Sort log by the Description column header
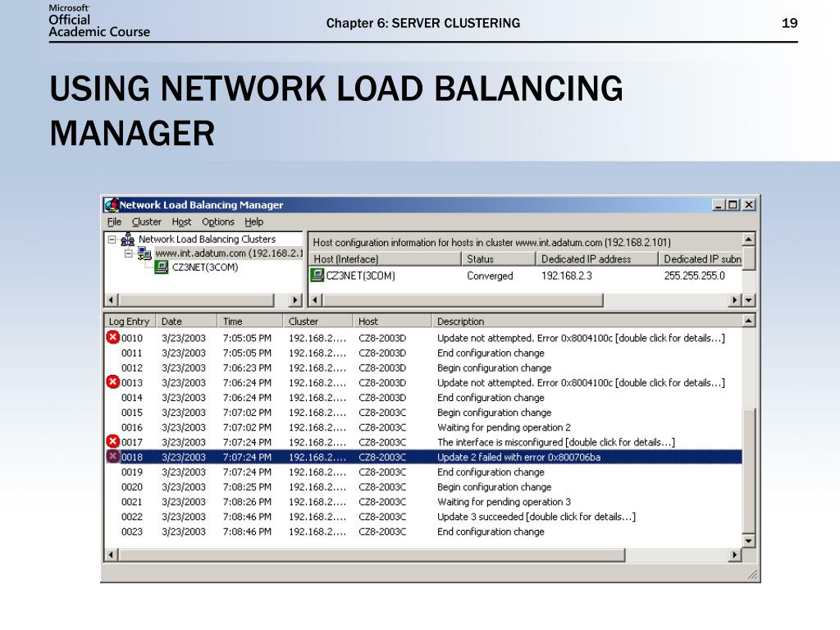The width and height of the screenshot is (840, 630). click(587, 322)
